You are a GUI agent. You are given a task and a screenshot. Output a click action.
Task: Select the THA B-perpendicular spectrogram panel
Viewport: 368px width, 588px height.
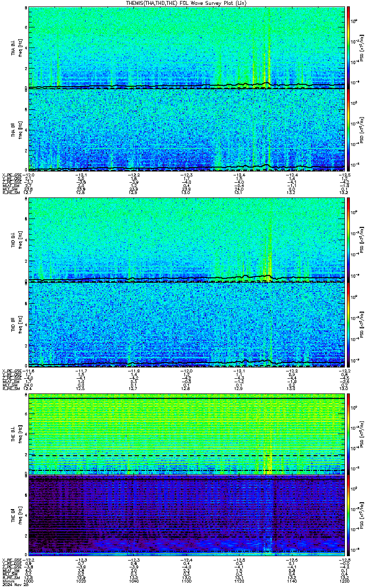point(186,48)
